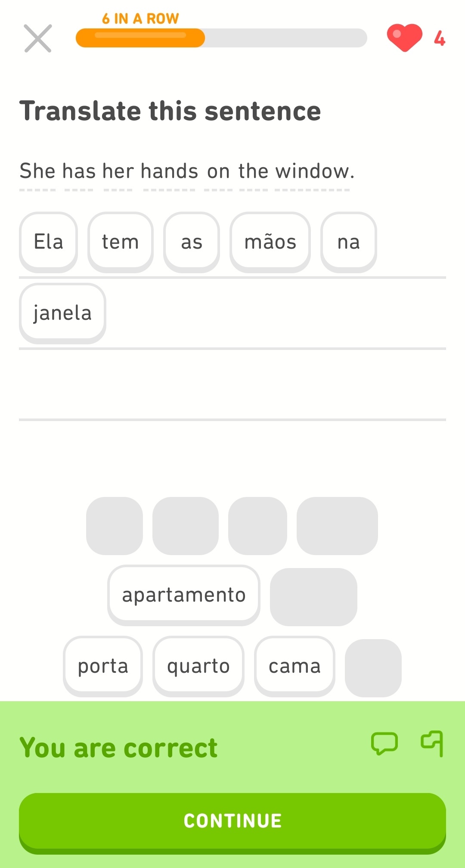The image size is (465, 868).
Task: Open the sentence discussion speech bubble
Action: point(384,743)
